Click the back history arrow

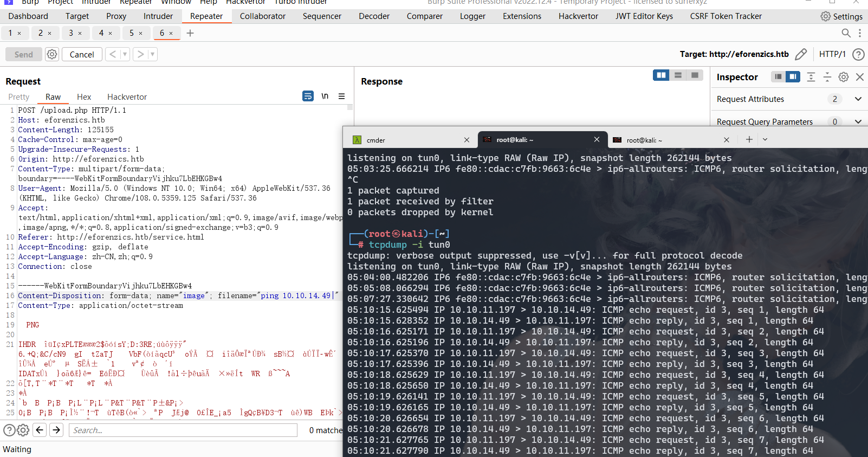click(x=113, y=54)
